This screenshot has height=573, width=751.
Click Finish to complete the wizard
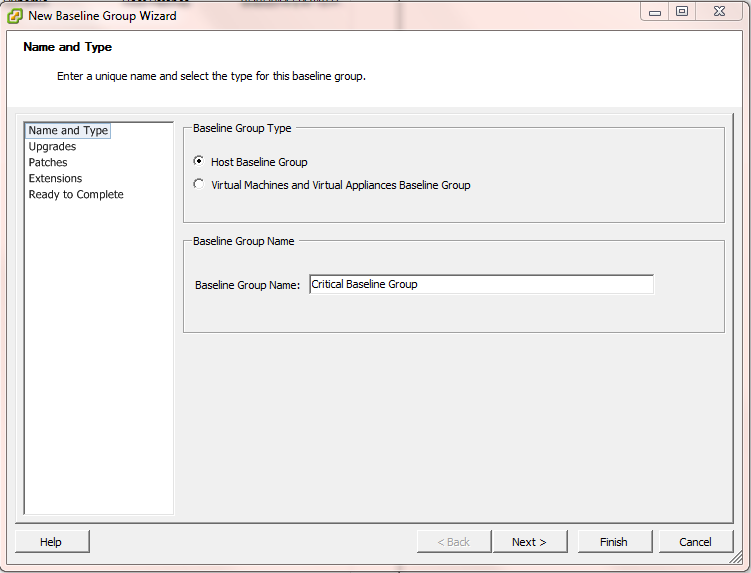click(x=614, y=541)
